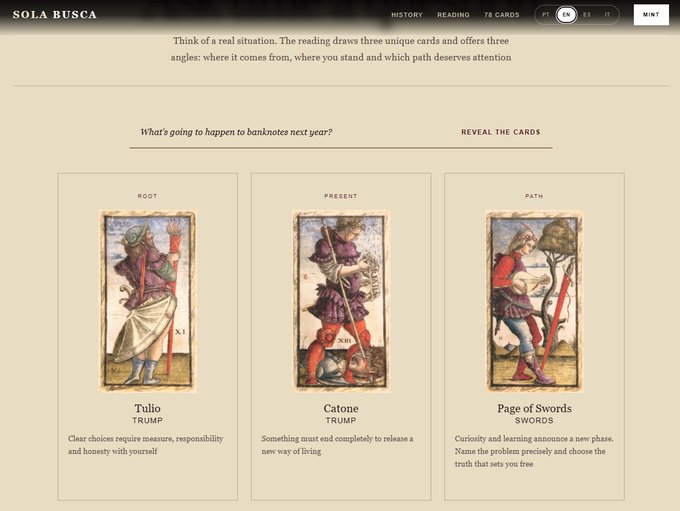Open the Sola Busca home logo
This screenshot has width=680, height=511.
click(x=55, y=15)
